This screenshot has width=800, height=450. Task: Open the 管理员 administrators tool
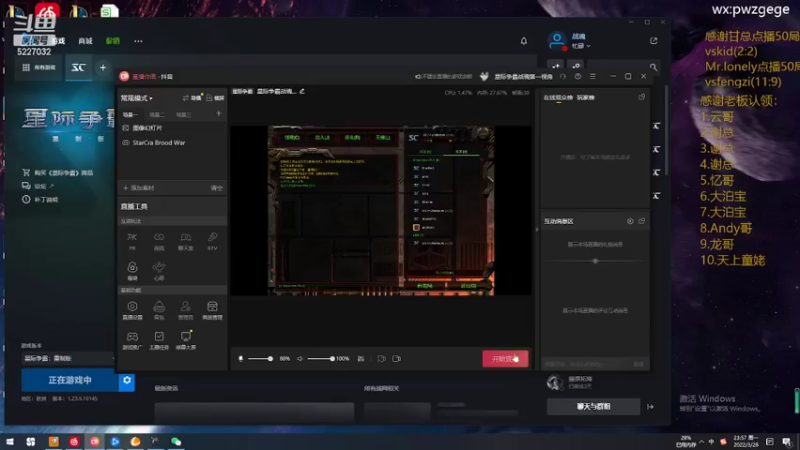coord(186,310)
